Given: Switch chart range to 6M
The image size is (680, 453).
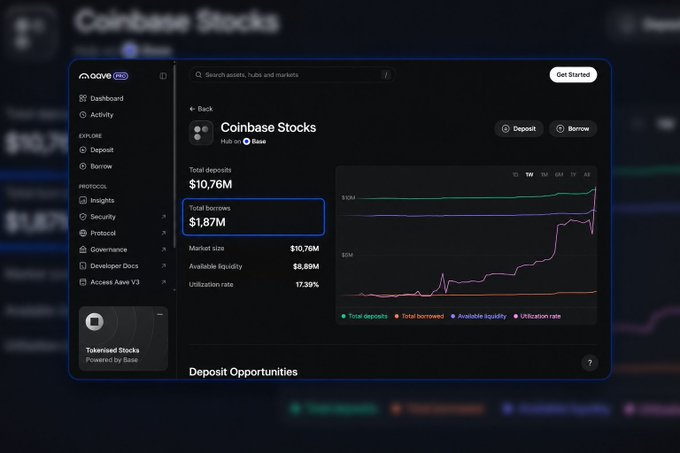Looking at the screenshot, I should click(x=559, y=175).
